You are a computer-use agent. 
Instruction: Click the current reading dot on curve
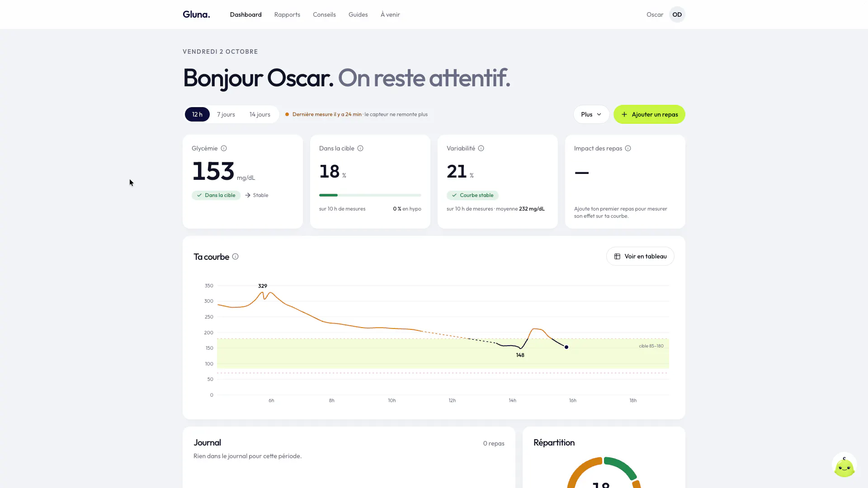coord(566,347)
